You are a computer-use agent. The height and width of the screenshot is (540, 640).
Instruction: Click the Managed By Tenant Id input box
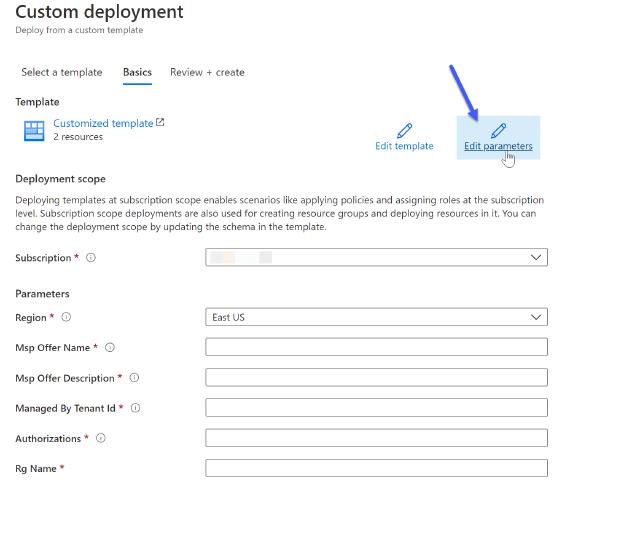coord(376,407)
